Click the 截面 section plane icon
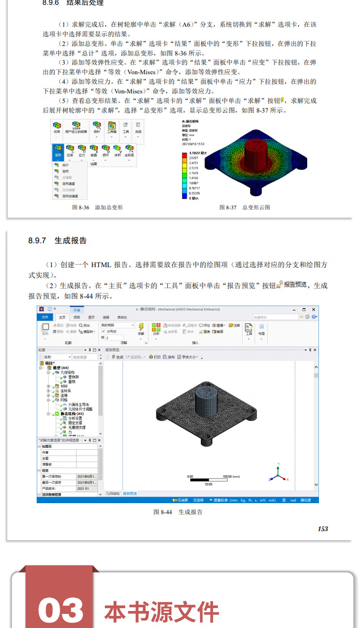364x628 pixels. [x=217, y=332]
